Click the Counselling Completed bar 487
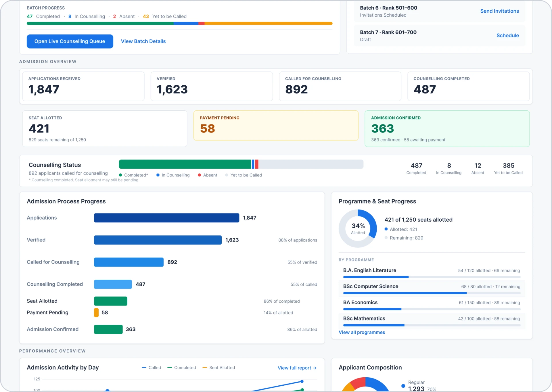 point(113,284)
